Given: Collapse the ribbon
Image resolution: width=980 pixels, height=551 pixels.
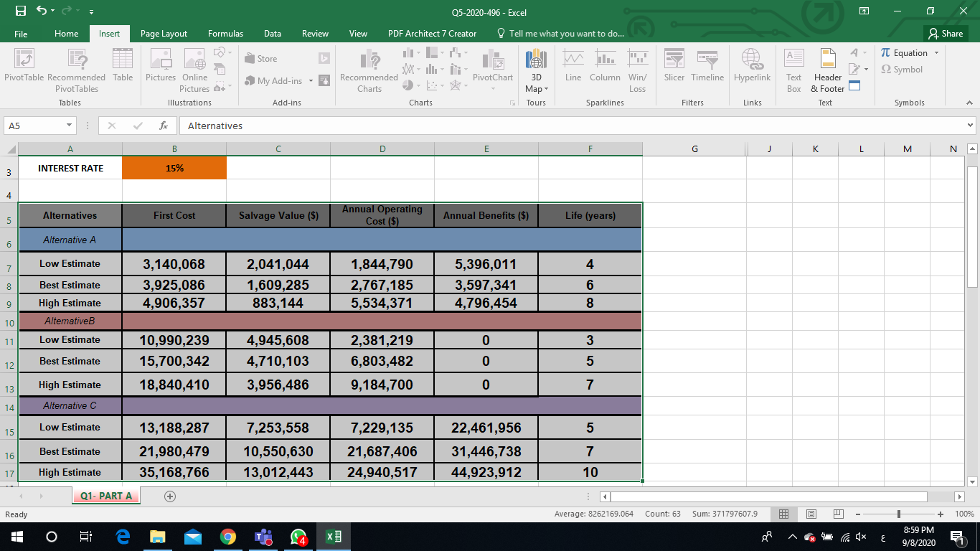Looking at the screenshot, I should tap(969, 103).
